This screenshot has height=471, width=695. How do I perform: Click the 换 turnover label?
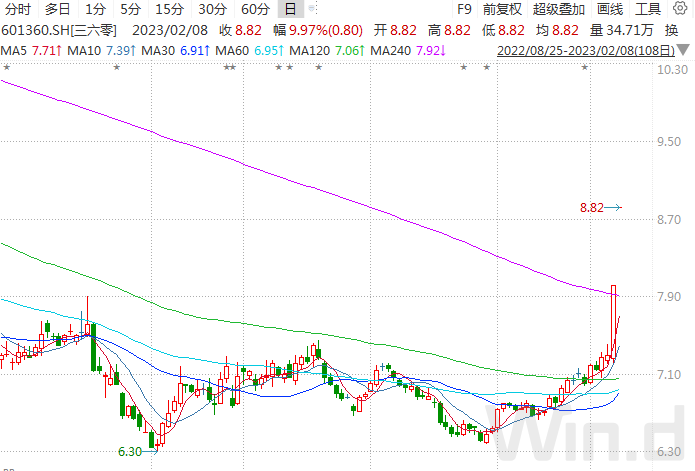(x=672, y=30)
